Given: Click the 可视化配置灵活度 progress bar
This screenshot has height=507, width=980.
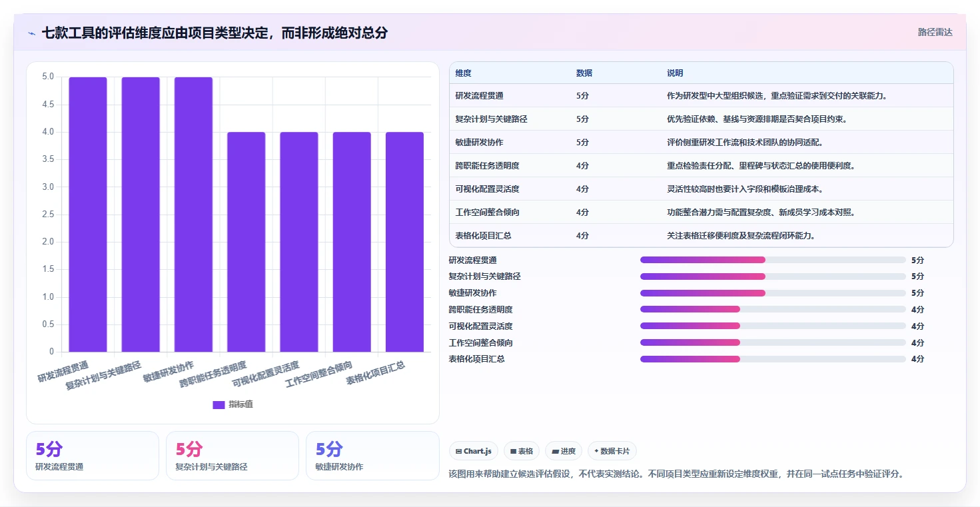Looking at the screenshot, I should pos(773,326).
